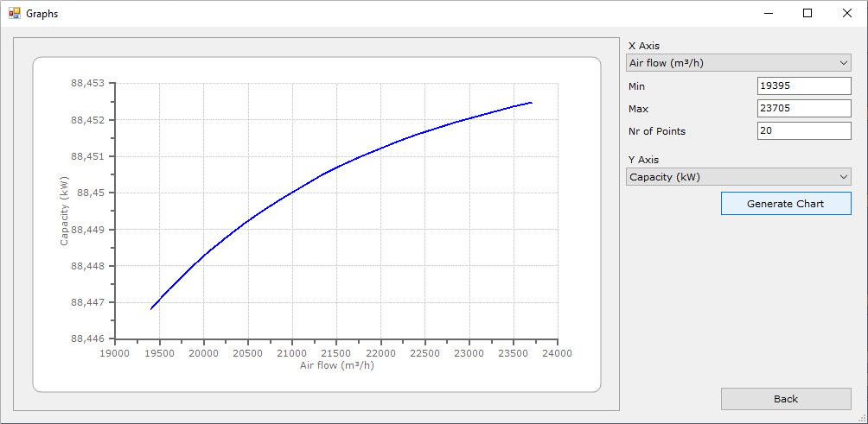The width and height of the screenshot is (868, 424).
Task: Click the Graphs app icon in title bar
Action: (x=14, y=13)
